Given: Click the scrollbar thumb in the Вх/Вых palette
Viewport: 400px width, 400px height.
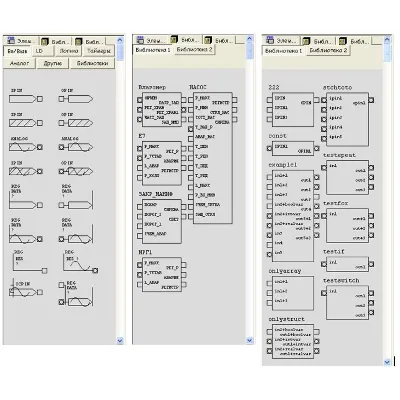Looking at the screenshot, I should (120, 52).
